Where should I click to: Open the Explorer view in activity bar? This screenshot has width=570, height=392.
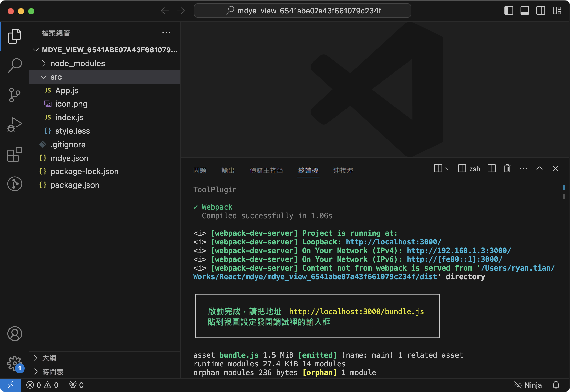click(15, 36)
